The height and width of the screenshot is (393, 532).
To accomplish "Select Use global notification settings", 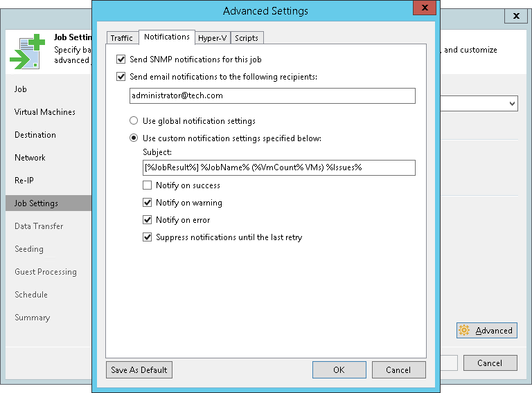I will tap(134, 120).
